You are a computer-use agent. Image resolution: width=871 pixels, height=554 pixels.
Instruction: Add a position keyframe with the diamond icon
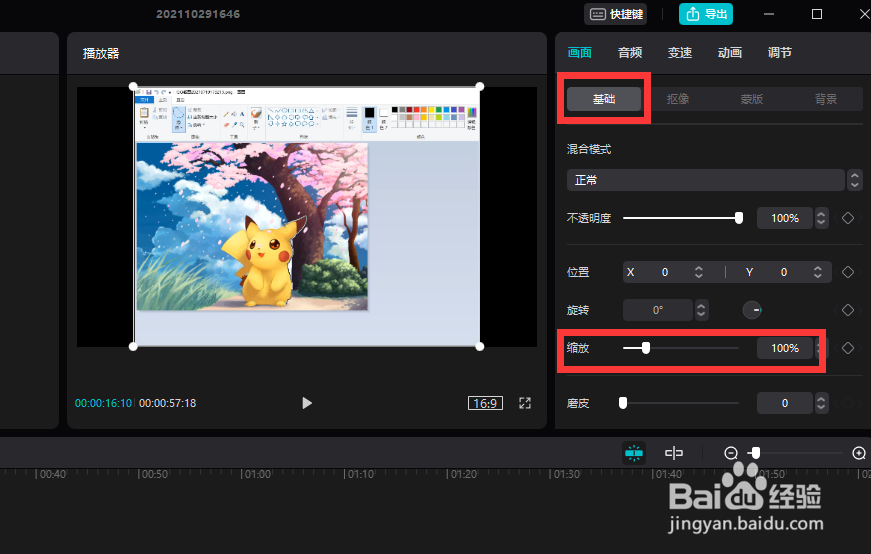848,272
